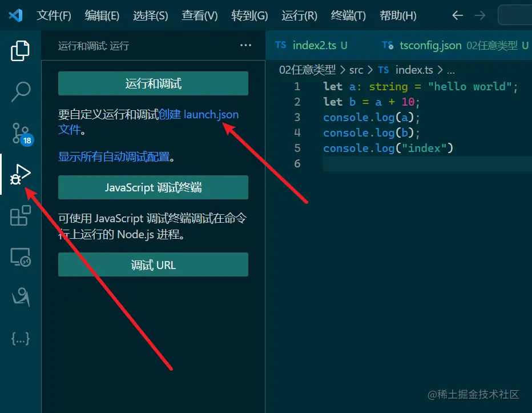Open the 查看(V) menu

click(x=200, y=15)
